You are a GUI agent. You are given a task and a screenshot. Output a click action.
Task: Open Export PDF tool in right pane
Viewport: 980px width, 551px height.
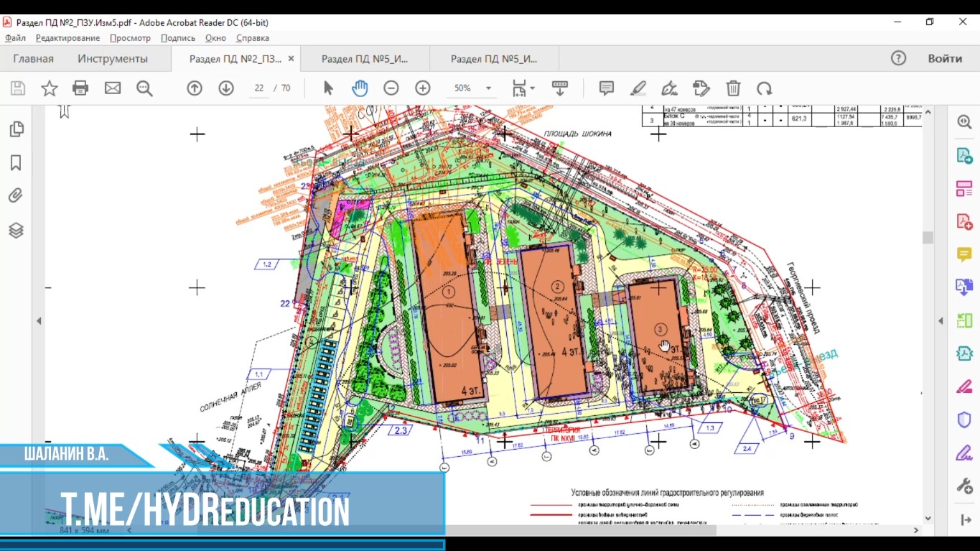964,156
